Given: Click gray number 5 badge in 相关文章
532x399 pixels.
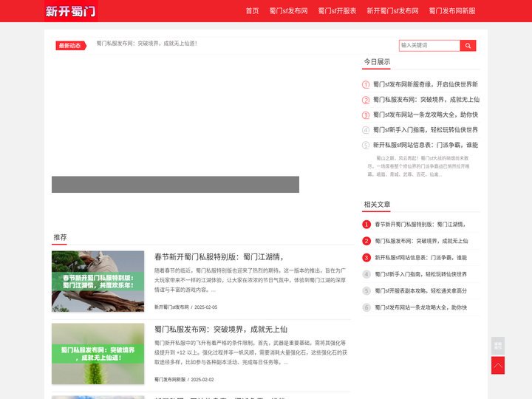Looking at the screenshot, I should pyautogui.click(x=366, y=291).
